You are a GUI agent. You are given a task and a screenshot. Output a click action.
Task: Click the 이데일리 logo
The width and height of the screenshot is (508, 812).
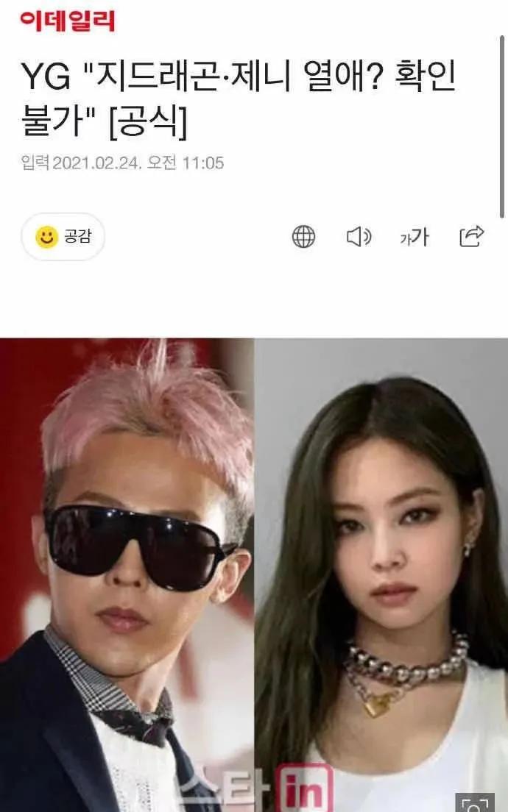tap(68, 21)
